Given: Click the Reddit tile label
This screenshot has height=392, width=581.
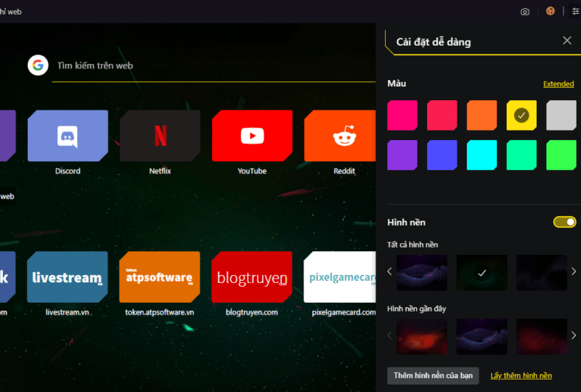Looking at the screenshot, I should tap(344, 171).
